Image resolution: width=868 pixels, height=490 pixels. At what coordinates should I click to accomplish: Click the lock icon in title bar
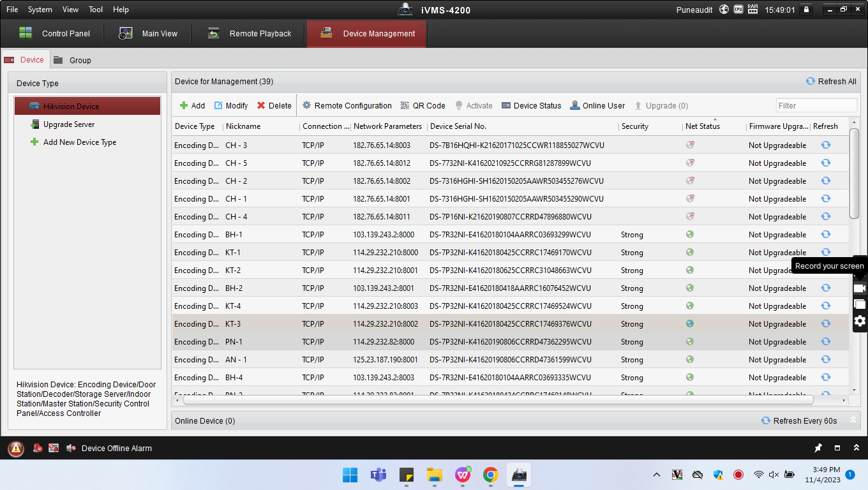click(806, 10)
